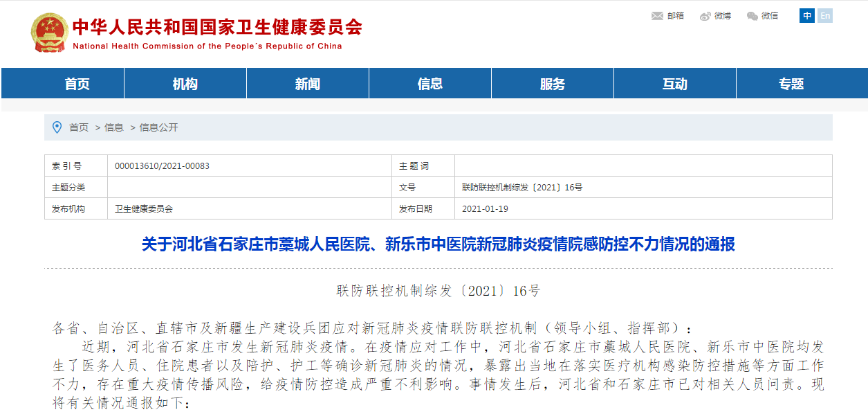The image size is (868, 412).
Task: Click the 微信 WeChat icon
Action: coord(752,16)
